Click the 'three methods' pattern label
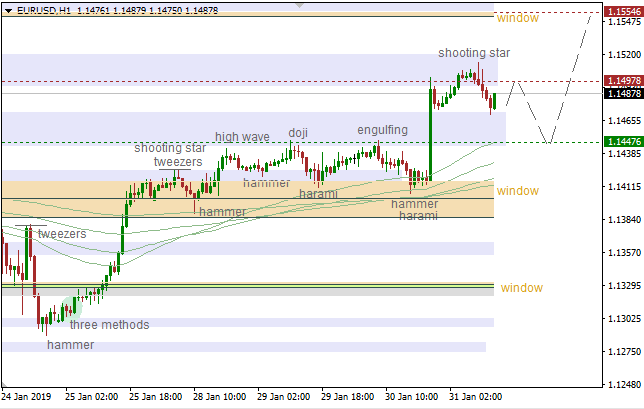The height and width of the screenshot is (409, 644). (x=109, y=325)
